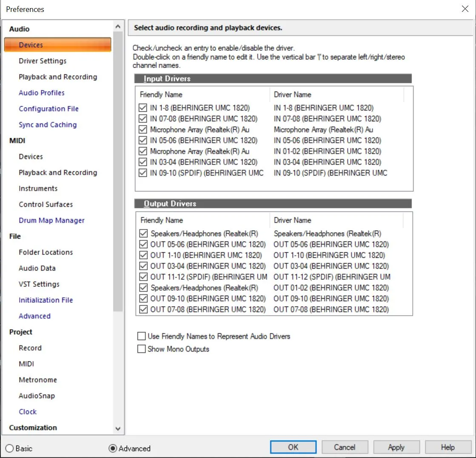This screenshot has width=476, height=458.
Task: Uncheck IN 09-10 (SPDIF) input driver
Action: point(143,173)
